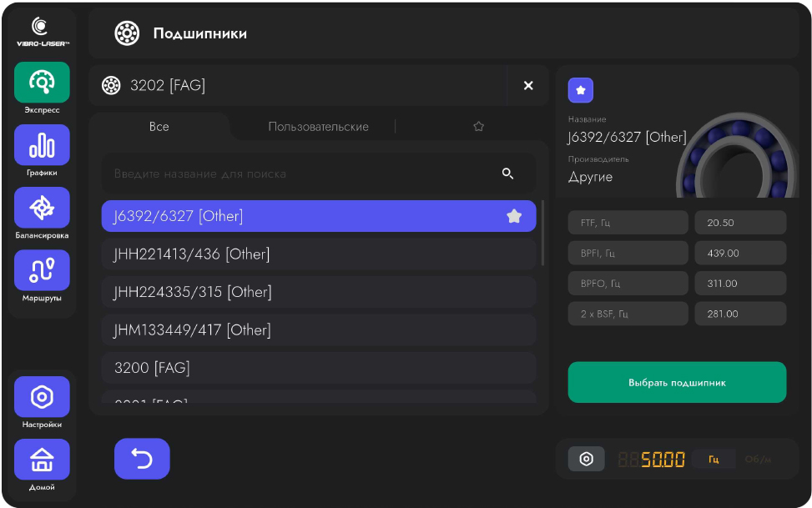Viewport: 812px width, 508px height.
Task: Click the Vibro-Laser logo
Action: [x=43, y=32]
